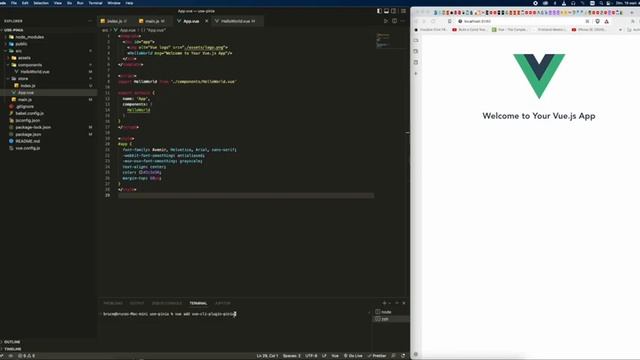Open the Vue bookmark in browser bookmarks bar
Screen dimensions: 640x360
[509, 30]
